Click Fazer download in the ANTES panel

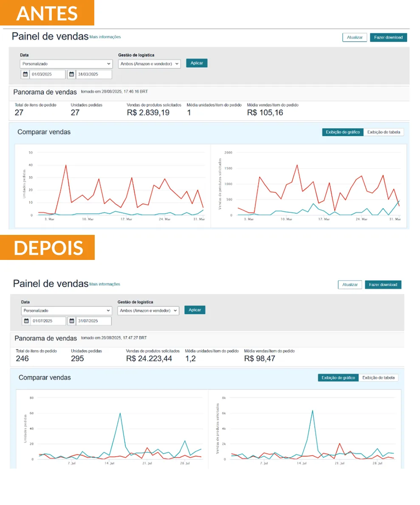coord(388,37)
